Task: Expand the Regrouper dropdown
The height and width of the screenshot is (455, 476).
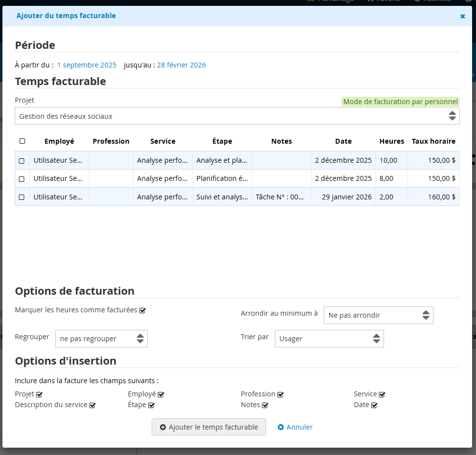Action: coord(101,339)
